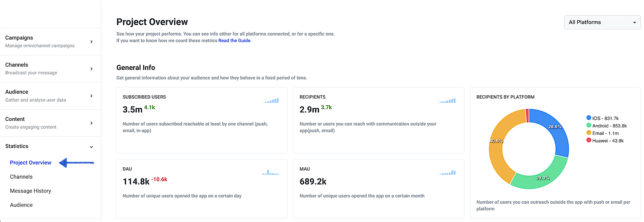Screen dimensions: 644x222
Task: Click the DAU sparkline chart icon
Action: [x=270, y=172]
